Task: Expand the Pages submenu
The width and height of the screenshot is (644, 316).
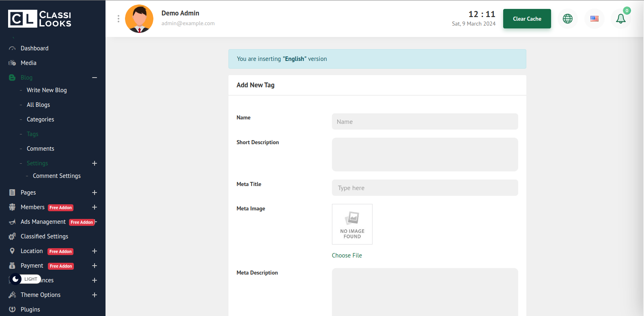Action: (x=95, y=193)
